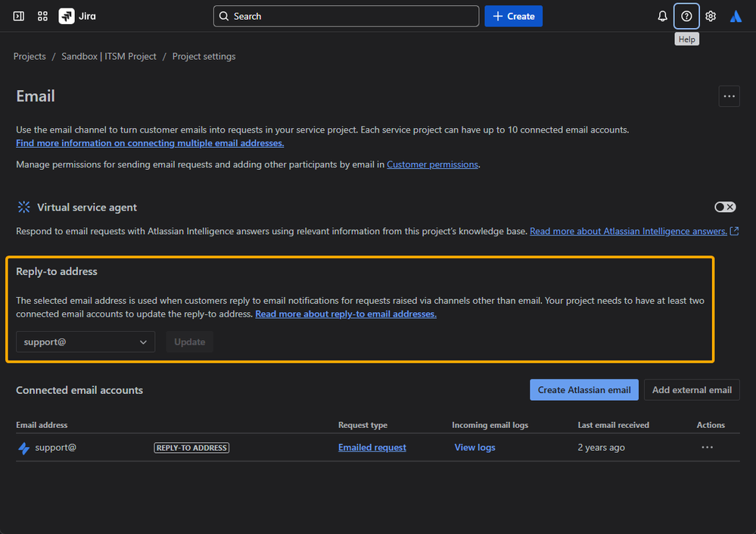Open the Project settings breadcrumb
Screen dimensions: 756x534
pos(204,57)
